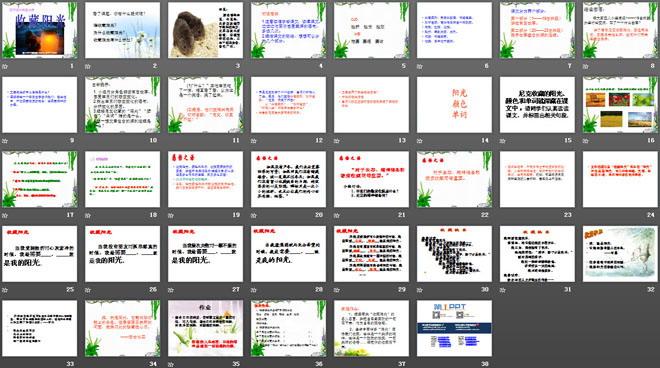Click the animation star under slide 28
The height and width of the screenshot is (368, 660).
[x=253, y=290]
